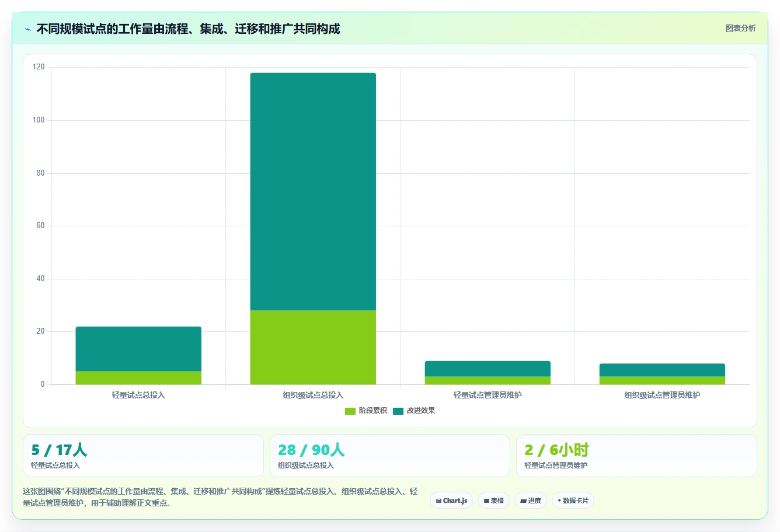Viewport: 780px width, 532px height.
Task: Click the green segment of 轻量试点管理员维护 bar
Action: point(487,380)
